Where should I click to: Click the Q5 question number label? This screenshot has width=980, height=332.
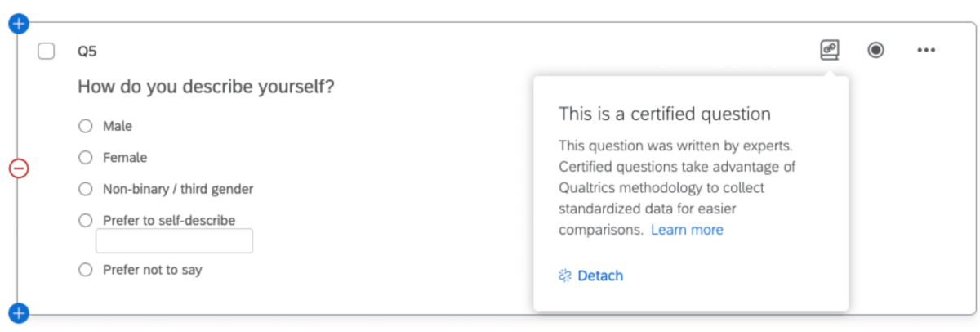click(87, 52)
